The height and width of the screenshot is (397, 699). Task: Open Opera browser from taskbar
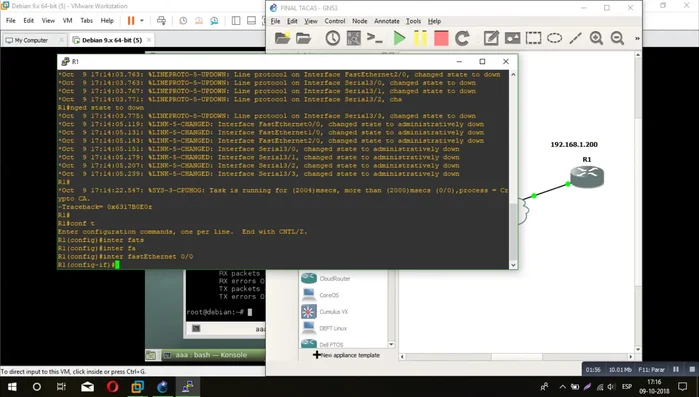coord(112,387)
